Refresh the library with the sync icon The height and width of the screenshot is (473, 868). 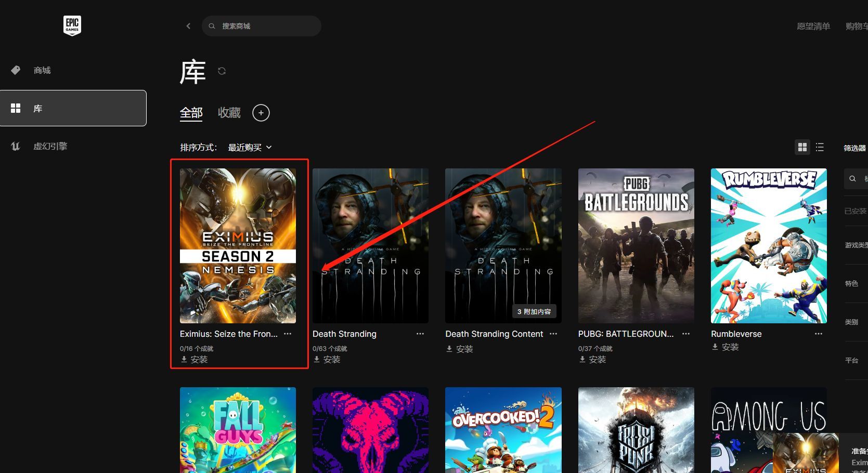coord(222,71)
